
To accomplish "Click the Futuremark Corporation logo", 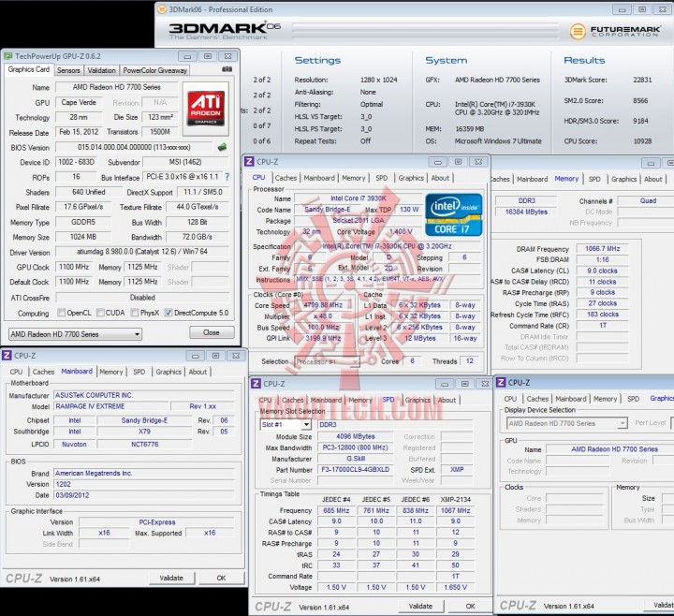I will tap(615, 31).
